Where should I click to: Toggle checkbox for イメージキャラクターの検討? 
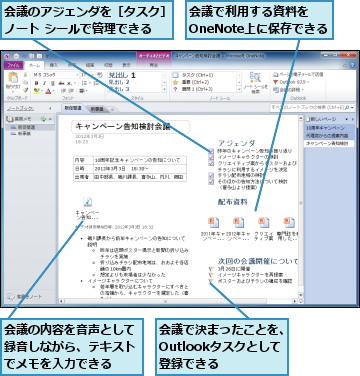[x=211, y=157]
